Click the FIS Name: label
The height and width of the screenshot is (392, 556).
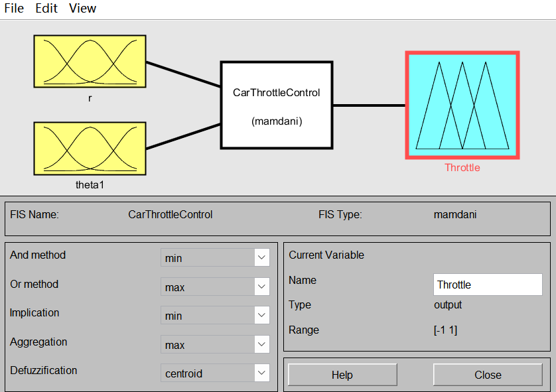[35, 214]
